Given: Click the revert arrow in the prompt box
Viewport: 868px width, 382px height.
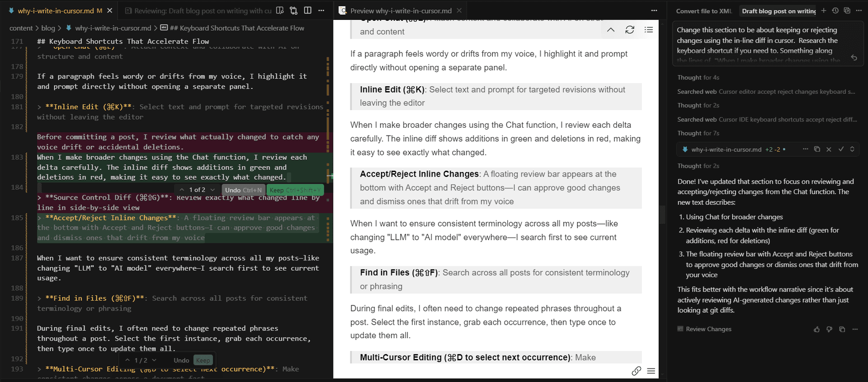Looking at the screenshot, I should 854,58.
